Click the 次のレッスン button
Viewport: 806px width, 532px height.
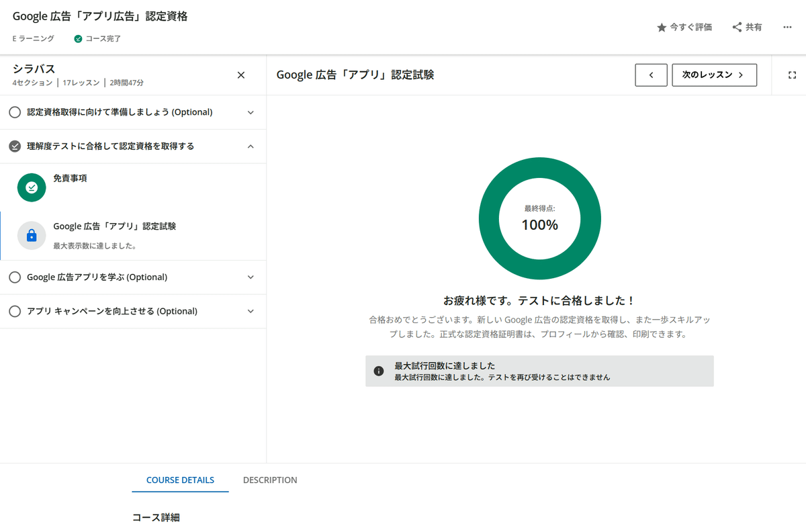point(714,75)
